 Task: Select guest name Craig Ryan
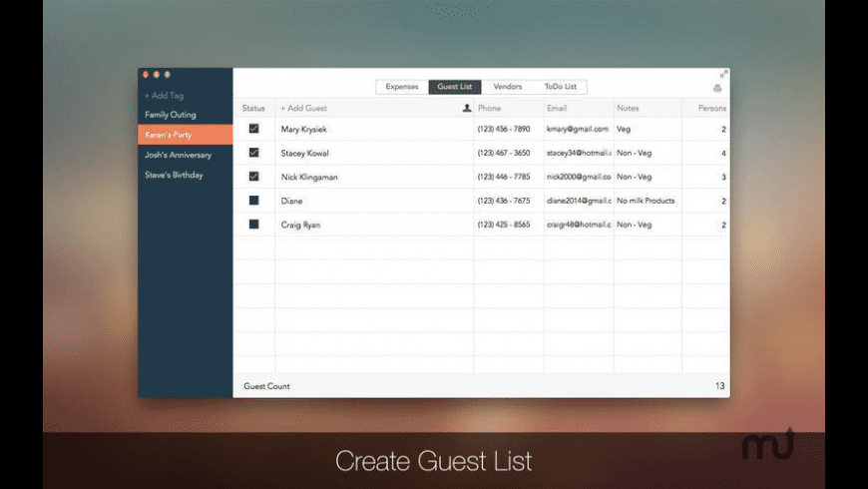pos(300,225)
